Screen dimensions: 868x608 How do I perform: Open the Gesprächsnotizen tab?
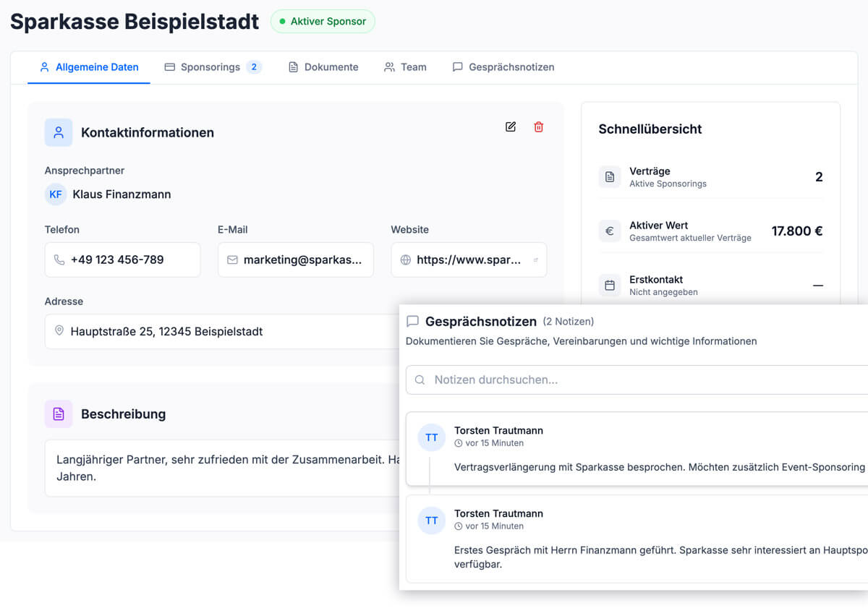point(503,67)
